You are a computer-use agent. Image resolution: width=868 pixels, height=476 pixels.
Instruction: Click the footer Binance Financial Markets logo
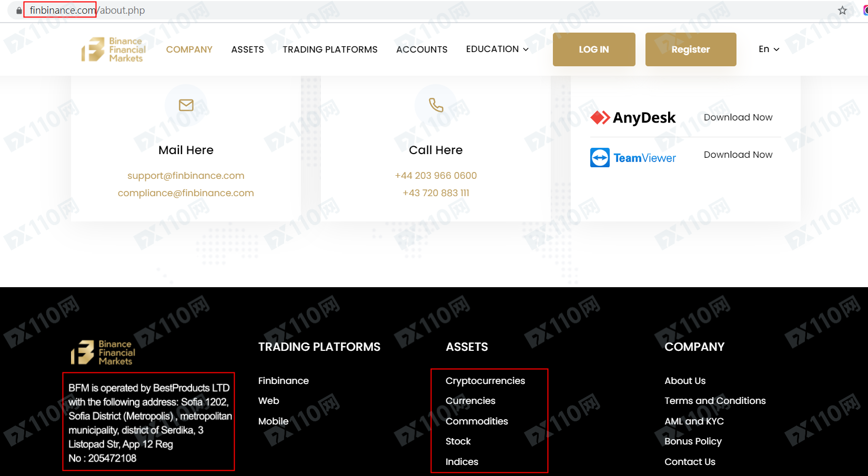[103, 352]
